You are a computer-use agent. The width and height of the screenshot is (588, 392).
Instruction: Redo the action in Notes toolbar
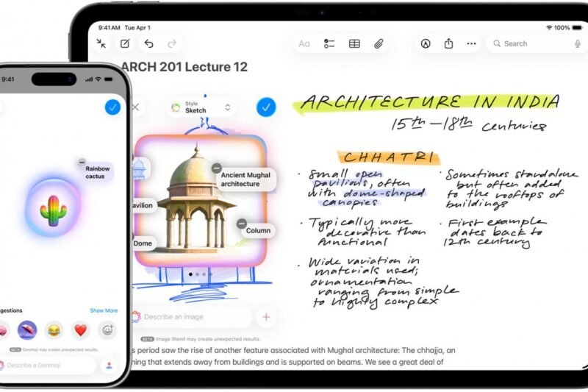172,44
